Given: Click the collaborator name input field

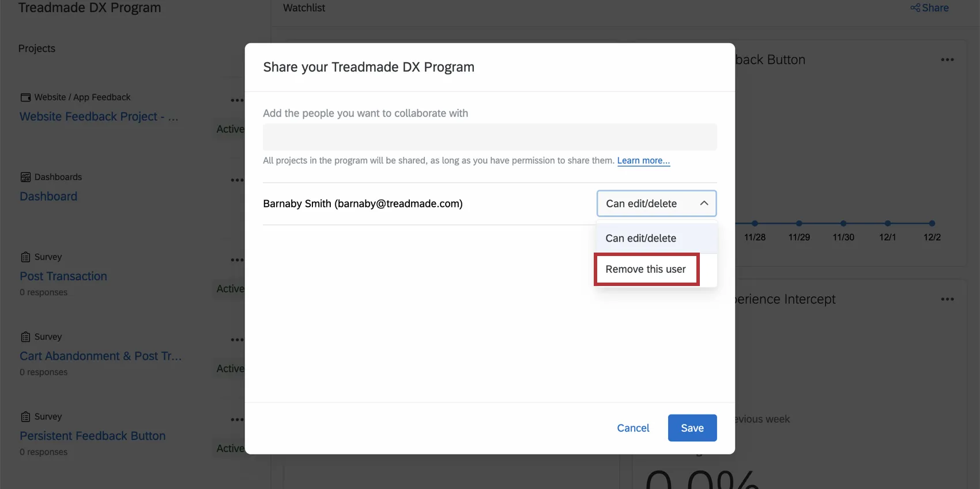Looking at the screenshot, I should click(489, 137).
